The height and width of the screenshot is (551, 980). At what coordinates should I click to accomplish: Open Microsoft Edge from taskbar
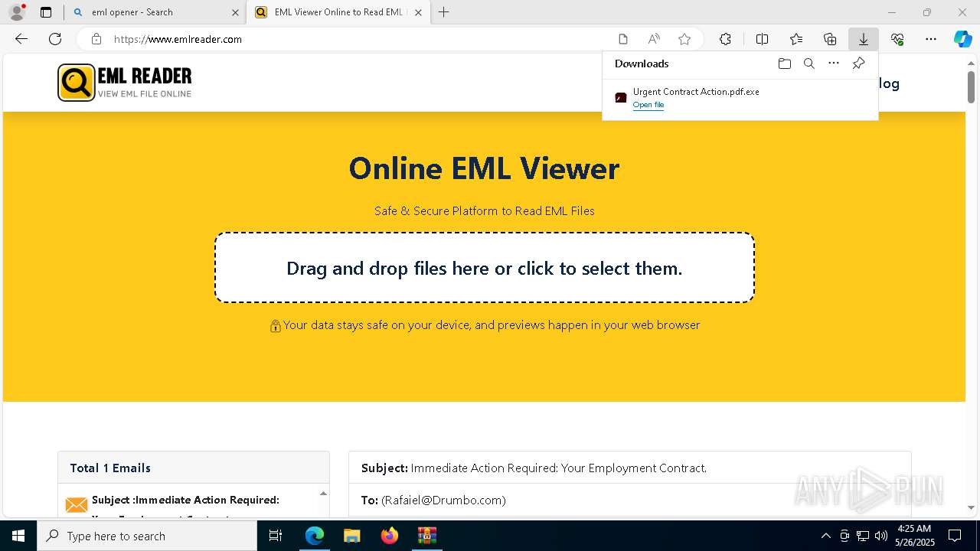315,536
